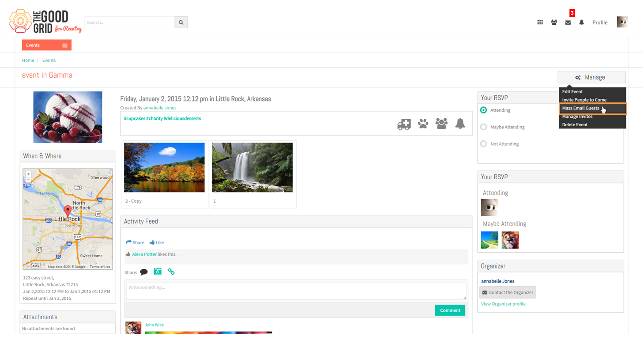The width and height of the screenshot is (644, 355).
Task: Select the comment speech bubble share icon
Action: pos(144,272)
